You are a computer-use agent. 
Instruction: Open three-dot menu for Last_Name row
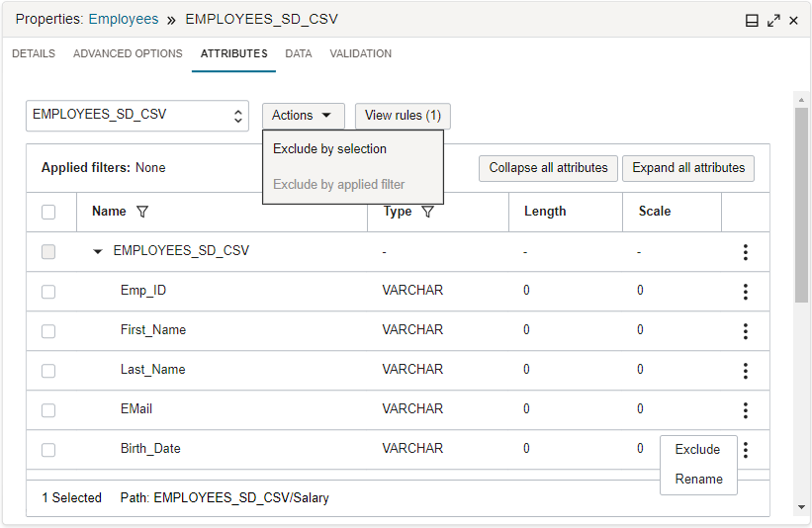[746, 371]
